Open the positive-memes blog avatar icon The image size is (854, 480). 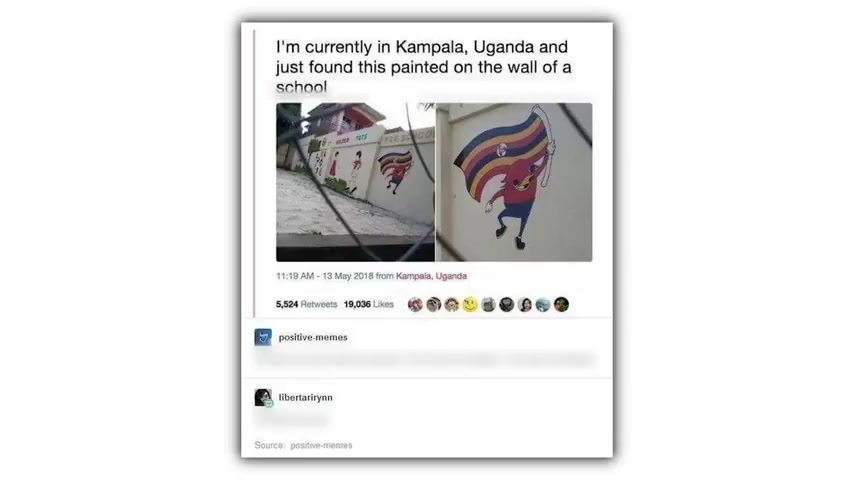click(263, 337)
